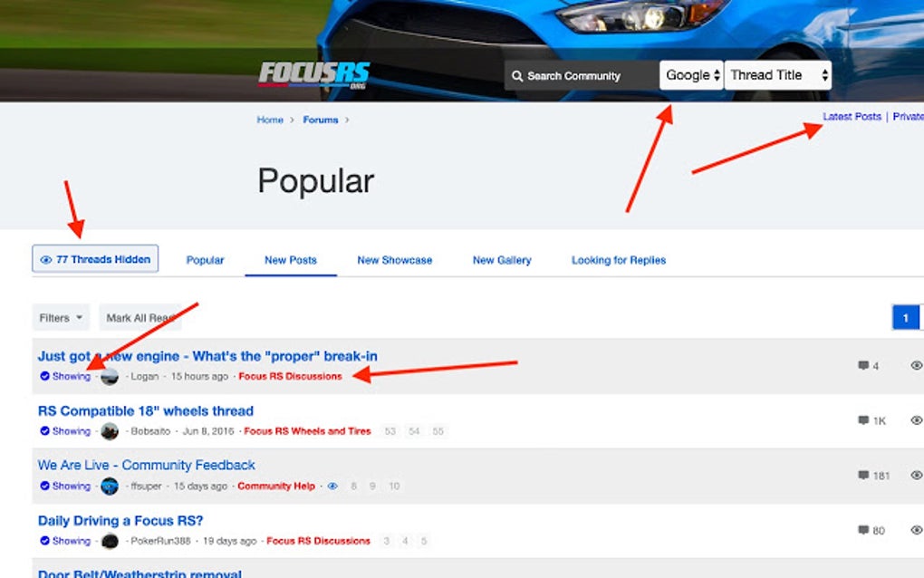The height and width of the screenshot is (578, 924).
Task: Jump to page 55 of the wheels thread
Action: [438, 432]
